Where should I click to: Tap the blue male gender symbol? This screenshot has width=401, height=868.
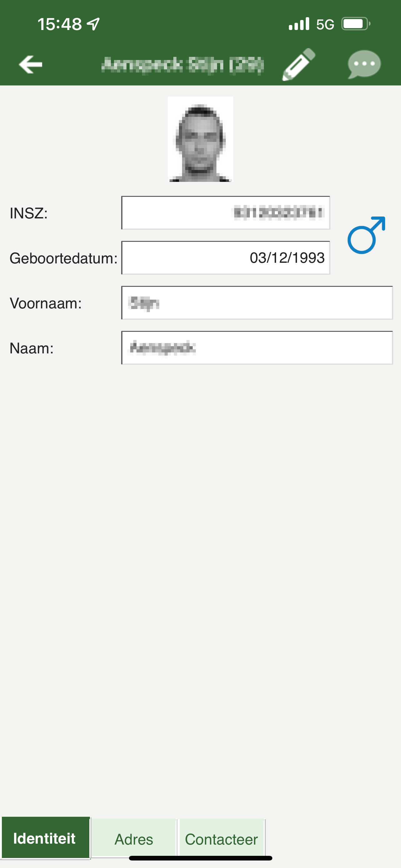[366, 235]
